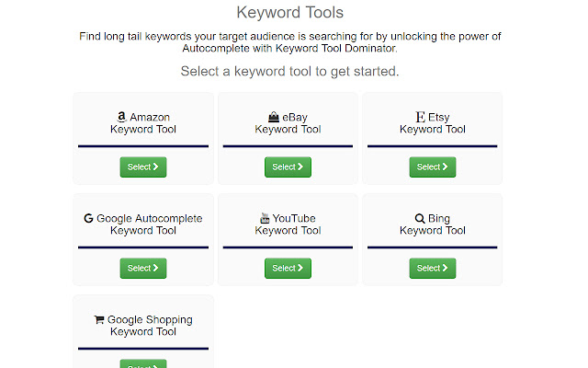Screen dimensions: 588x368
Task: Open the Amazon Keyword Tool title
Action: 143,123
